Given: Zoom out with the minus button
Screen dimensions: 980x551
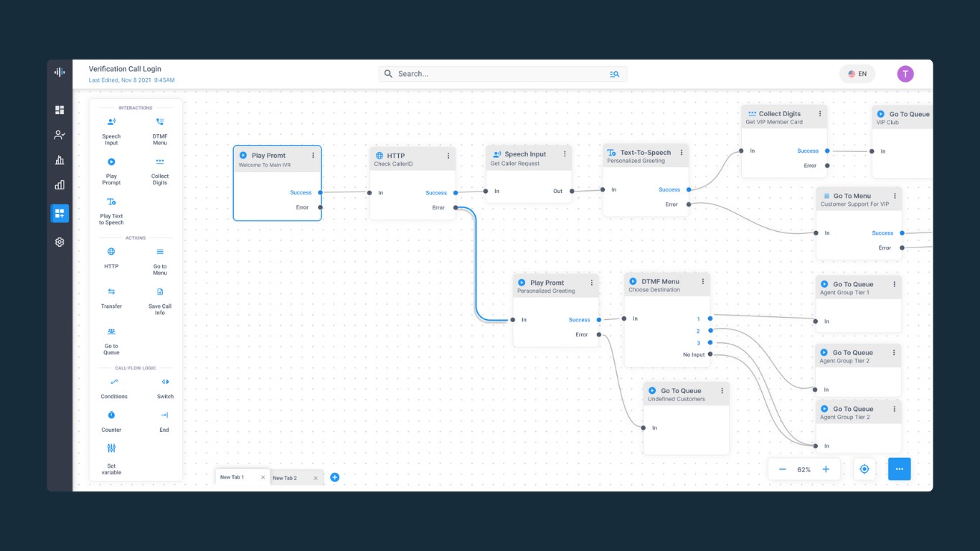Looking at the screenshot, I should (x=783, y=469).
